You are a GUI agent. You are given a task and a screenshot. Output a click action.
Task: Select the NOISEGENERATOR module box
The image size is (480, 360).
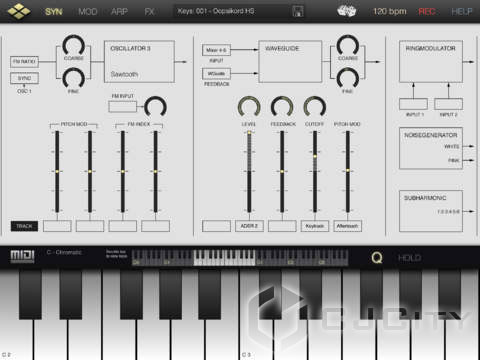[431, 148]
